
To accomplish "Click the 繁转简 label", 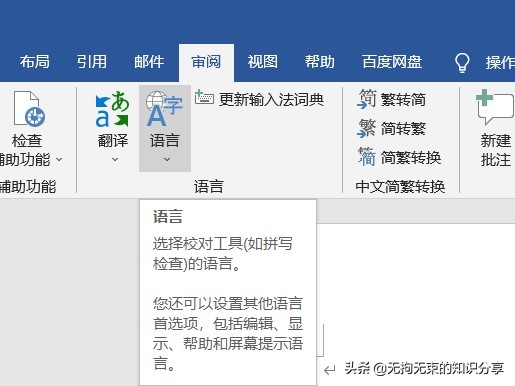I will click(403, 100).
